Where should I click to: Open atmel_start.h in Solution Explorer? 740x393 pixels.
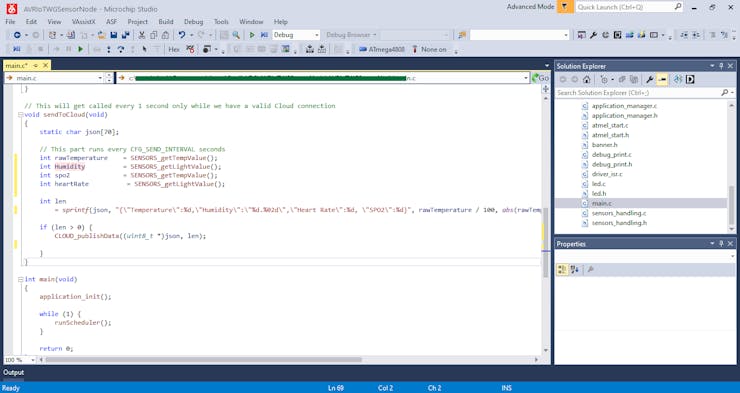610,135
